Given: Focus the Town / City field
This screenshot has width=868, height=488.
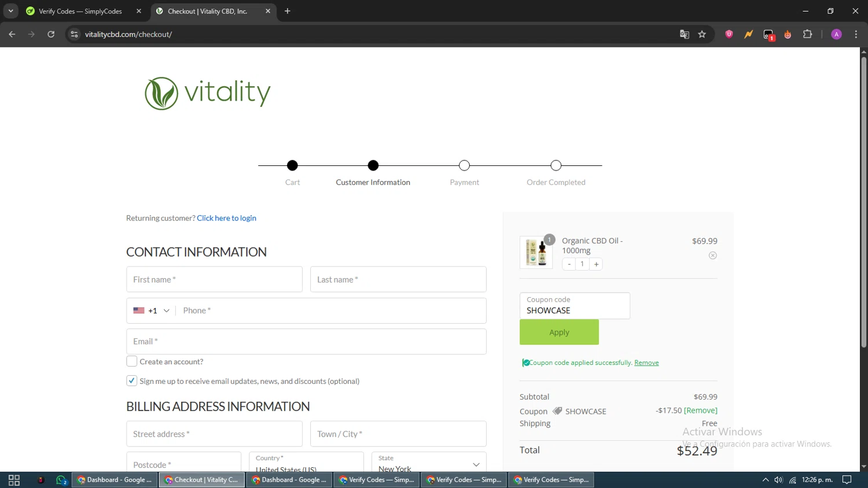Looking at the screenshot, I should click(398, 434).
